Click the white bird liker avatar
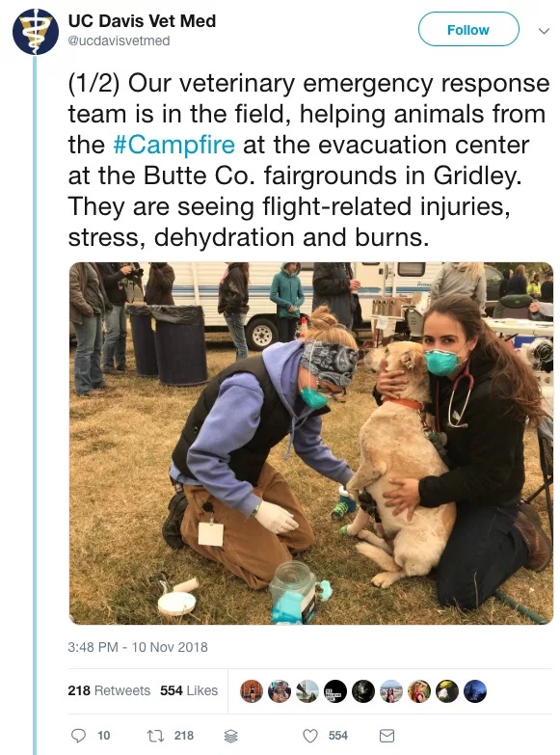 pos(447,691)
